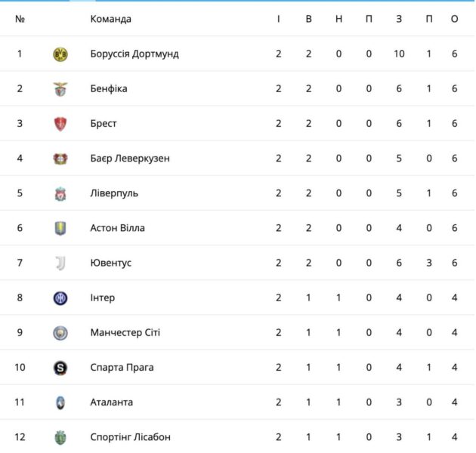The image size is (476, 453).
Task: Click the Borussia Dortmund club logo
Action: point(60,54)
